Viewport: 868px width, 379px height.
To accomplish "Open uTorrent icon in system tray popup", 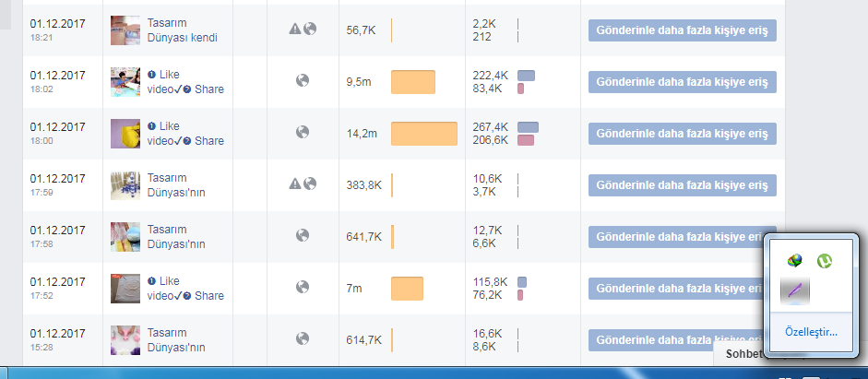I will [x=825, y=261].
